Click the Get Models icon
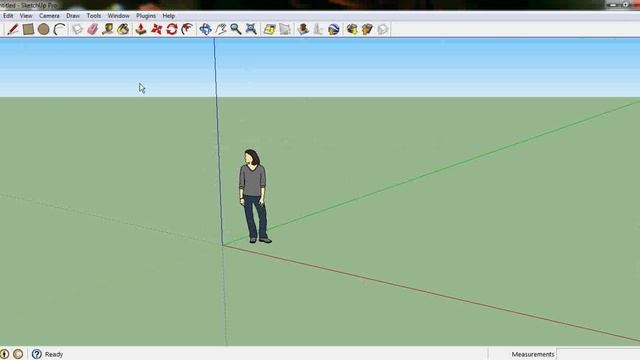Image resolution: width=640 pixels, height=360 pixels. (352, 29)
